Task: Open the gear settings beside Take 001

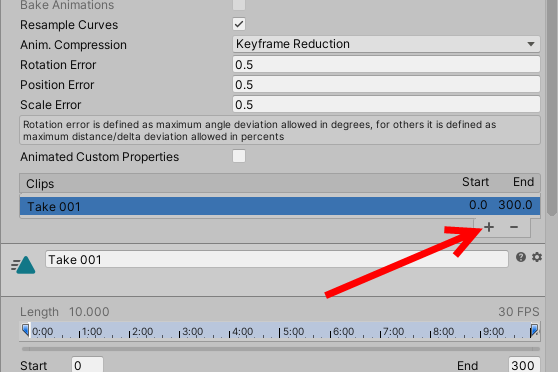Action: tap(537, 257)
